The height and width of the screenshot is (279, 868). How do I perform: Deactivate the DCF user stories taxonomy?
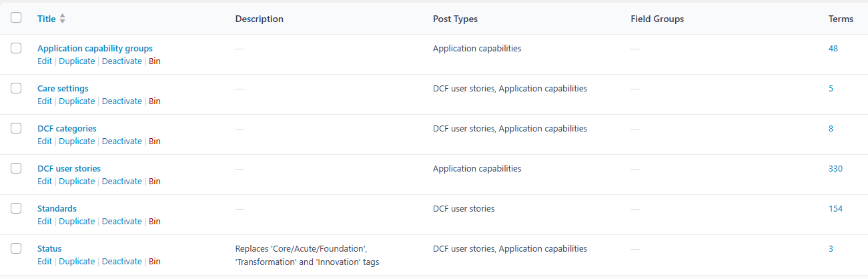point(121,182)
